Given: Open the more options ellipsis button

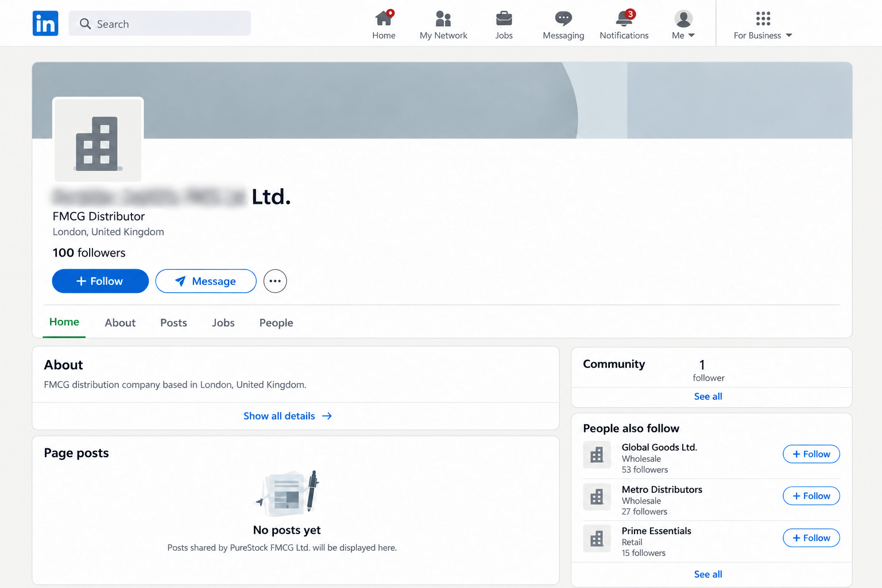Looking at the screenshot, I should tap(275, 281).
